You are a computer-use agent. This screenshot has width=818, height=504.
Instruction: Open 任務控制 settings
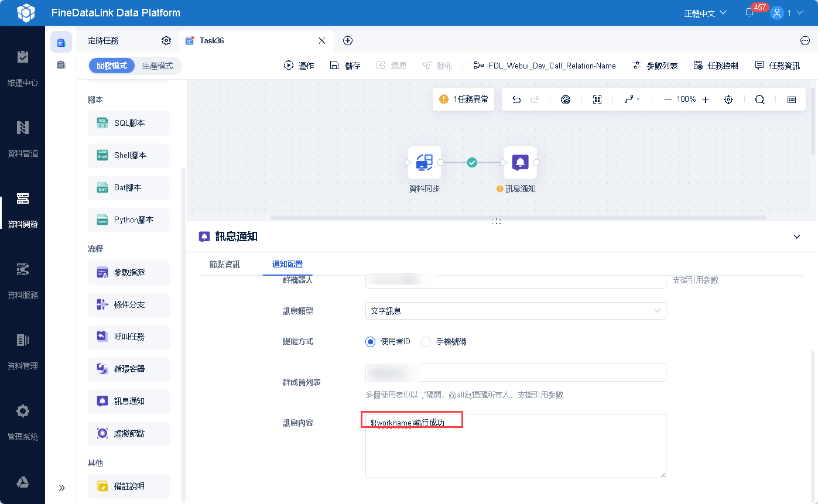[x=716, y=66]
